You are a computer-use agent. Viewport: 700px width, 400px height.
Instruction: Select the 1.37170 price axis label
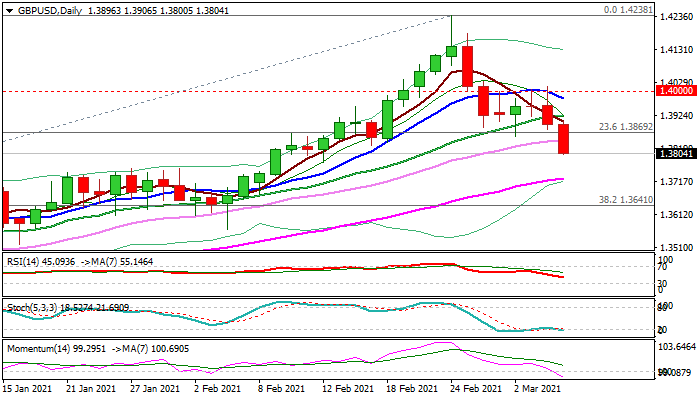coord(676,181)
